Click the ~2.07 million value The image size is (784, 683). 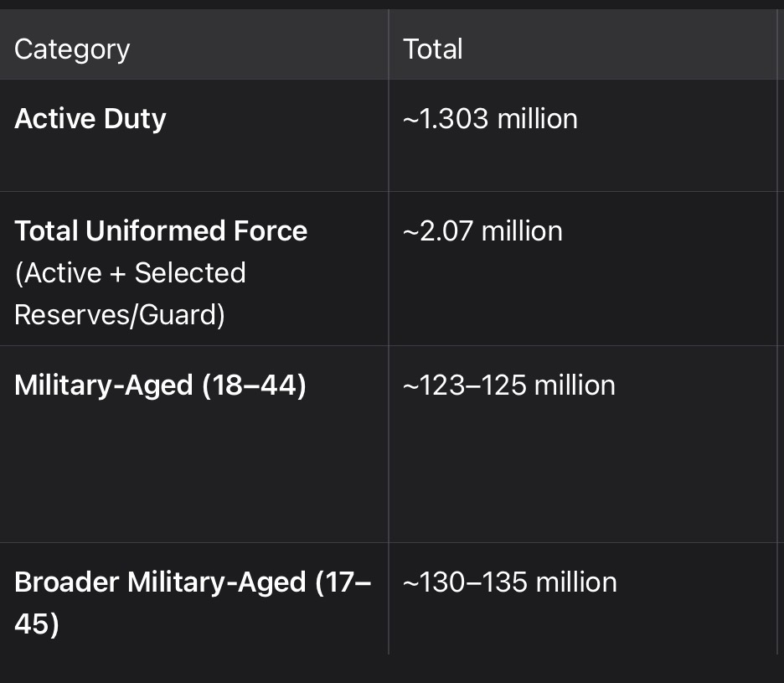click(482, 231)
